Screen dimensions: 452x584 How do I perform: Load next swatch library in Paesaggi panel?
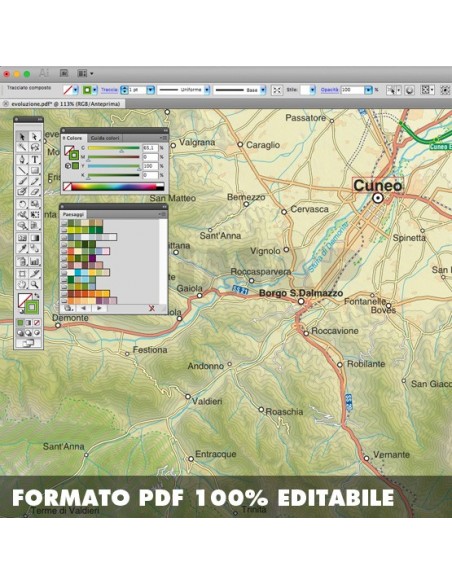tap(99, 308)
